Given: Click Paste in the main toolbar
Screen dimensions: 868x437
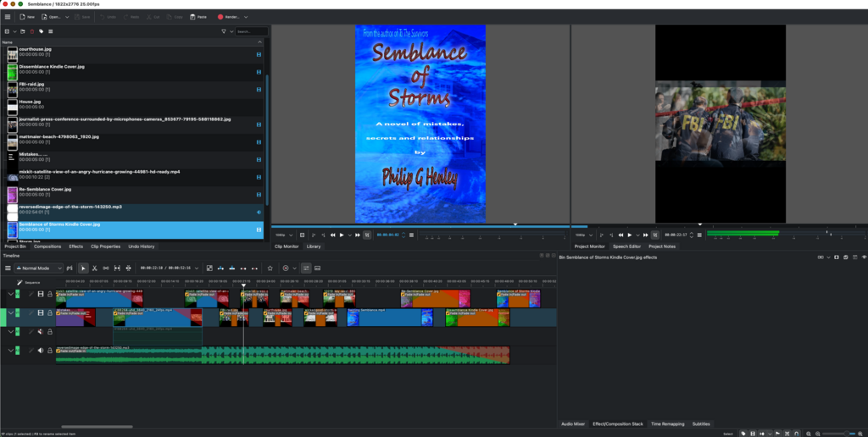Looking at the screenshot, I should tap(198, 17).
